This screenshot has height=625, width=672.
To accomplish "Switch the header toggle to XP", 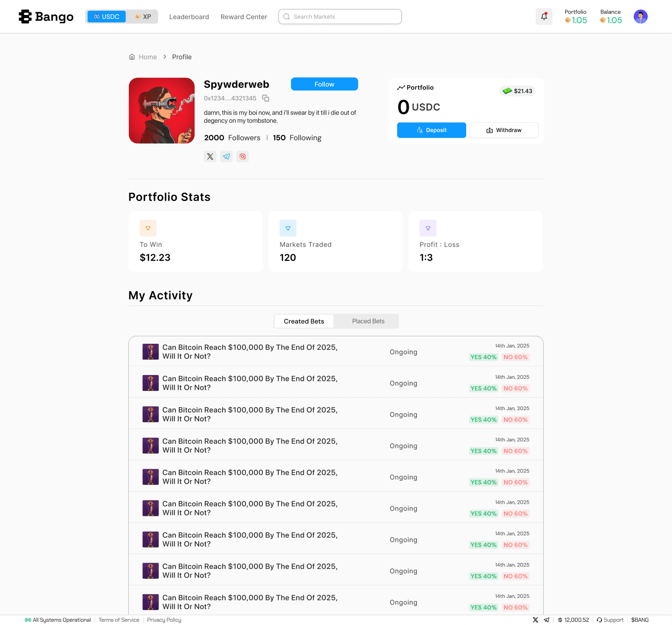I will point(143,16).
